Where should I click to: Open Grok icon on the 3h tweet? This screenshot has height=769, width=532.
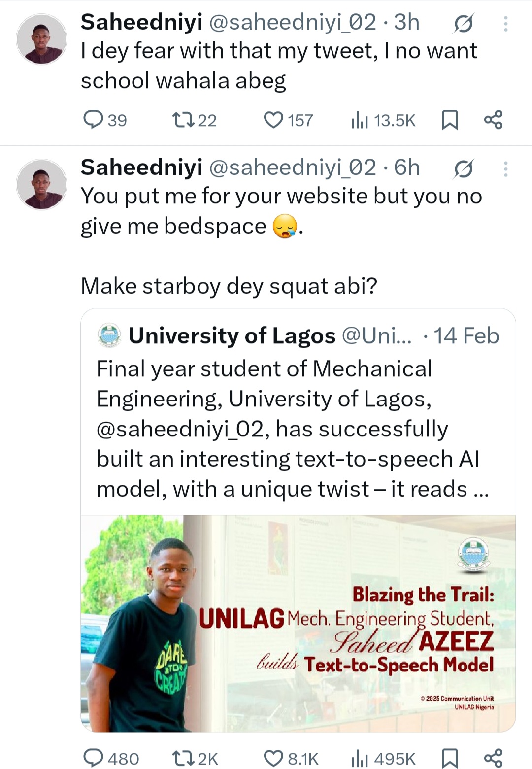[x=463, y=23]
